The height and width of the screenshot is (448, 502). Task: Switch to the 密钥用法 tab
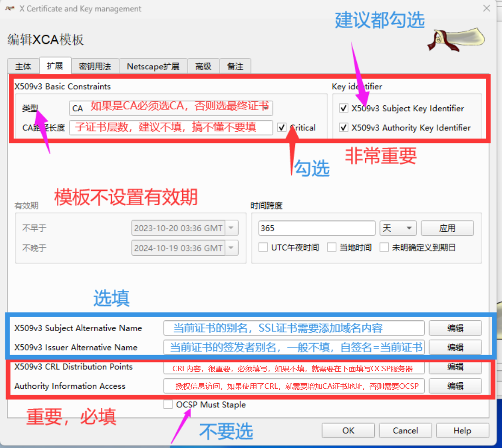[95, 66]
